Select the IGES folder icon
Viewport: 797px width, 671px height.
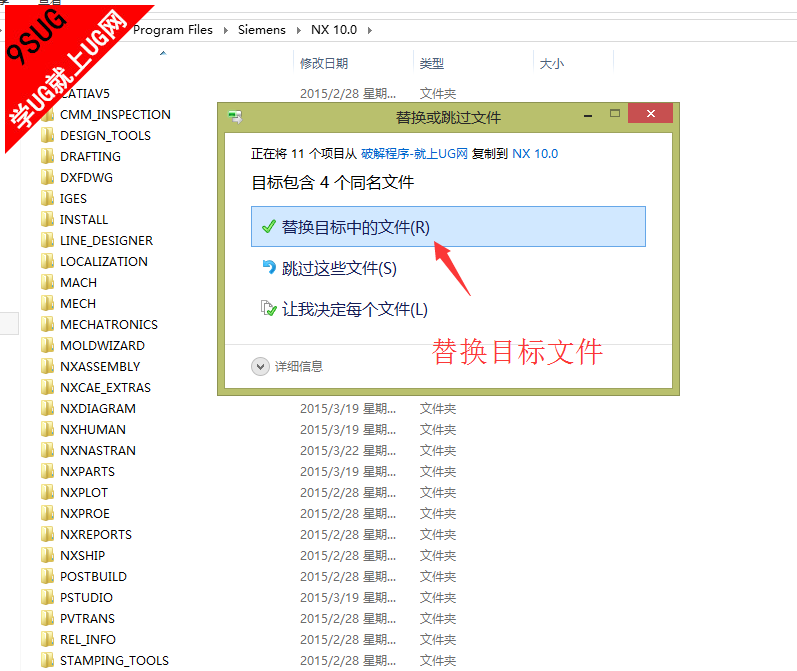(x=48, y=198)
